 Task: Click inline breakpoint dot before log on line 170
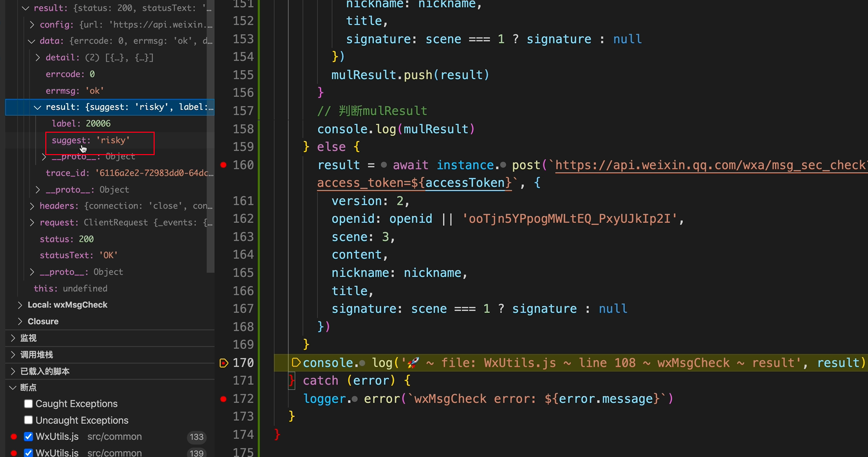pos(362,363)
